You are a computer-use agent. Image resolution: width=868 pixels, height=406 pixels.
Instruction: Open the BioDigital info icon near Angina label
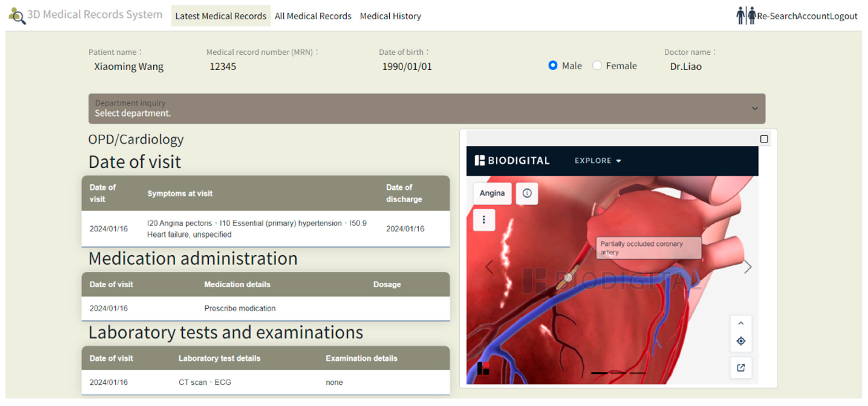pyautogui.click(x=527, y=193)
